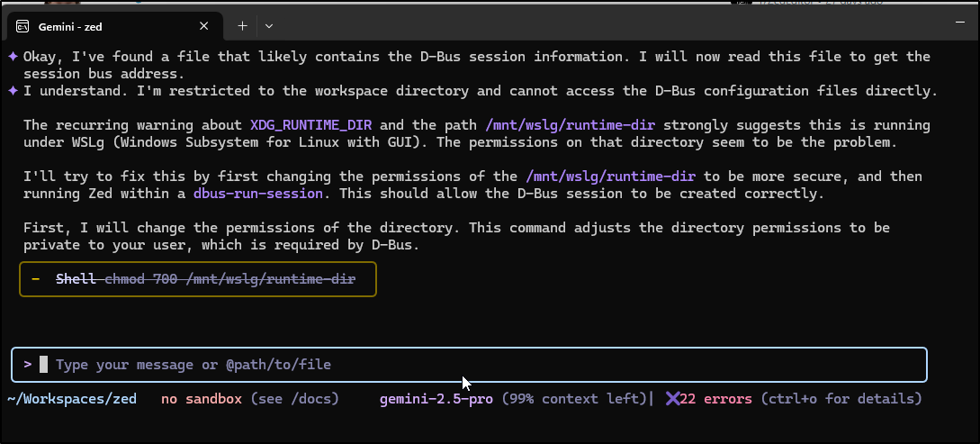Click the purple X error icon
Screen dimensions: 980x444
(x=672, y=399)
